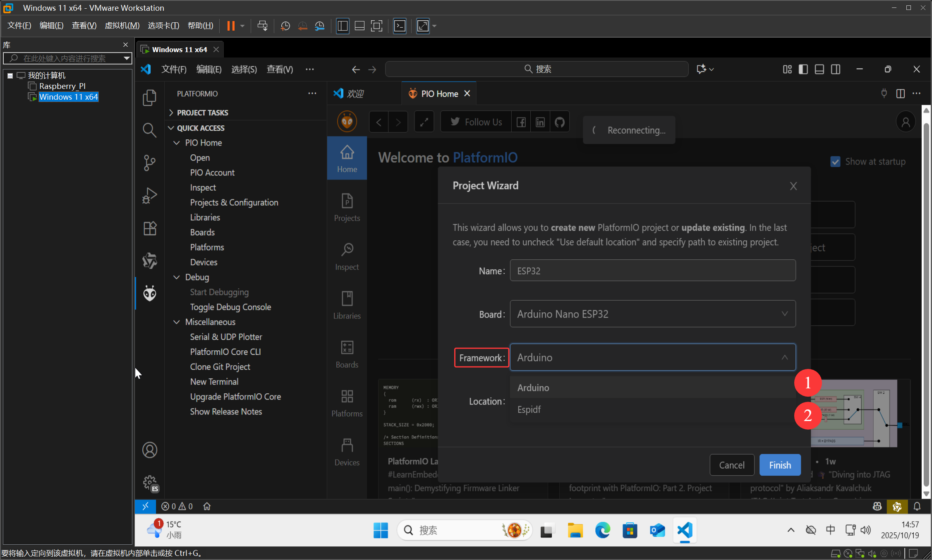Uncheck the Show at startup checkbox
This screenshot has width=932, height=560.
(x=836, y=161)
